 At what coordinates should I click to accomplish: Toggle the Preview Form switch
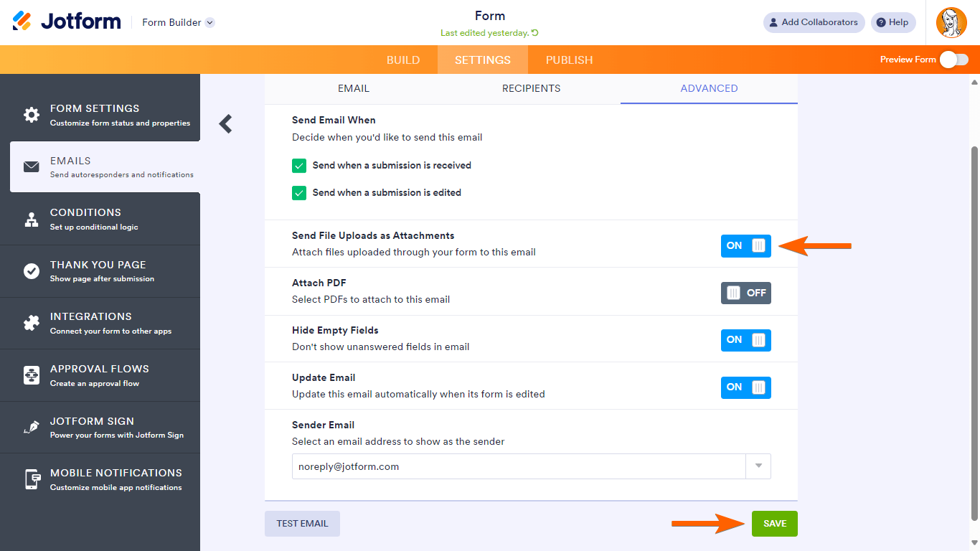pyautogui.click(x=954, y=60)
